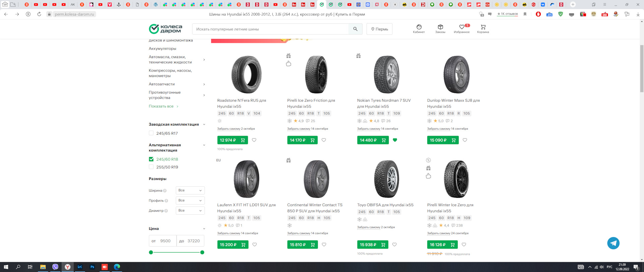Viewport: 644px width, 272px height.
Task: Open Microsoft Edge from the taskbar
Action: pos(117,267)
